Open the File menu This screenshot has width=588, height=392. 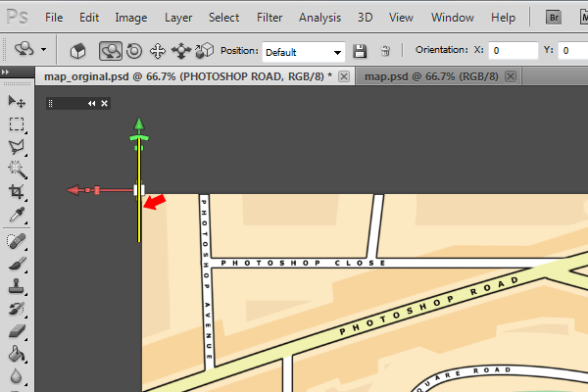tap(54, 18)
